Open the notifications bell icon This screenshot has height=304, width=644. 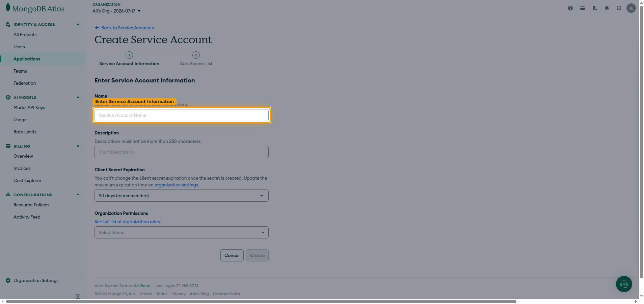(x=607, y=8)
